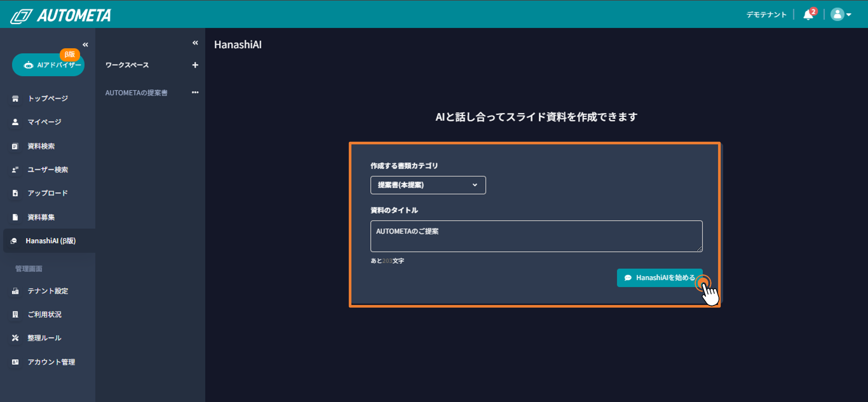Click the 資料のタイトル label

(x=394, y=210)
